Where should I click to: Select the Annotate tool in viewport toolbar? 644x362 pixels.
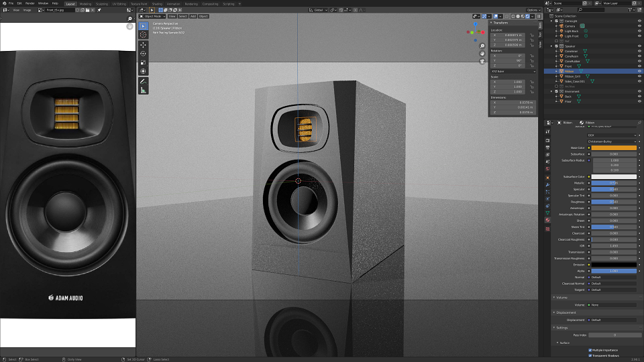143,81
